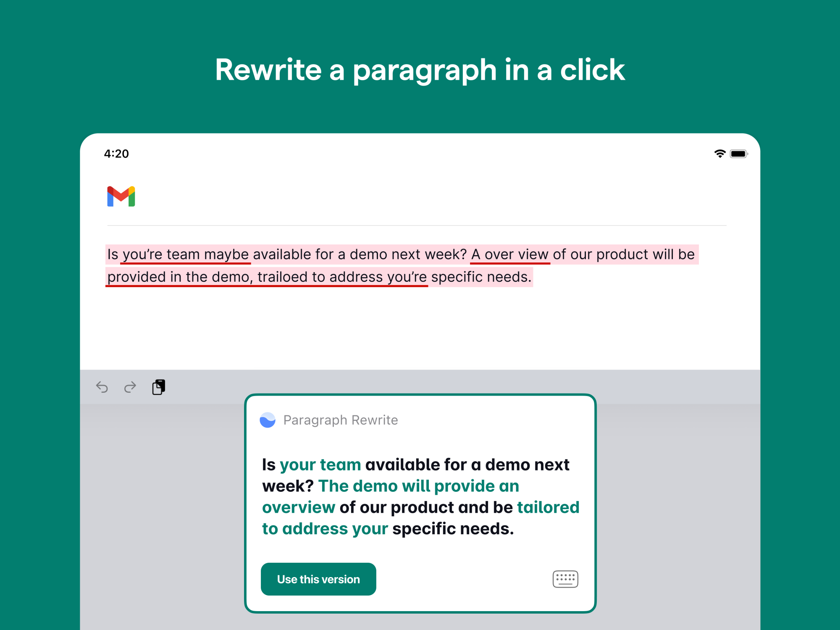
Task: Click green text "The demo will provide an"
Action: coord(418,486)
